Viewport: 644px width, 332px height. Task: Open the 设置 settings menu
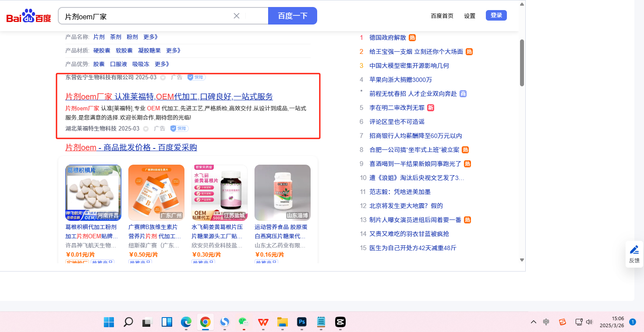tap(470, 16)
